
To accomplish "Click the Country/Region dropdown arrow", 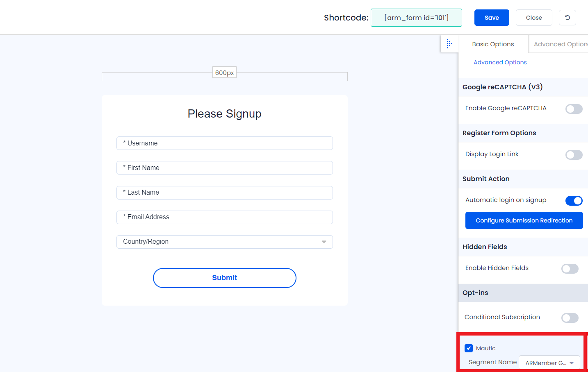I will pyautogui.click(x=324, y=242).
